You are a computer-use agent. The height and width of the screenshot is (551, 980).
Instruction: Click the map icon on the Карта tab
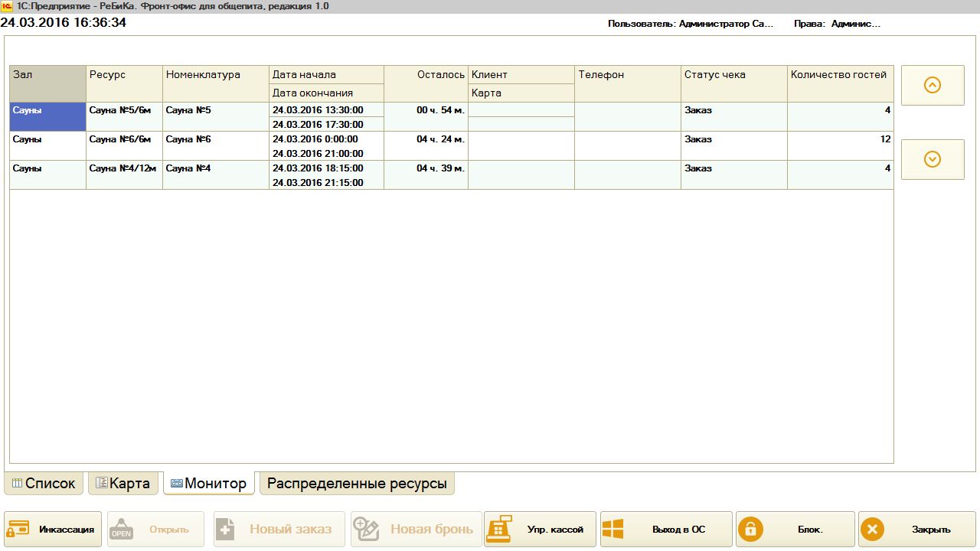[101, 483]
